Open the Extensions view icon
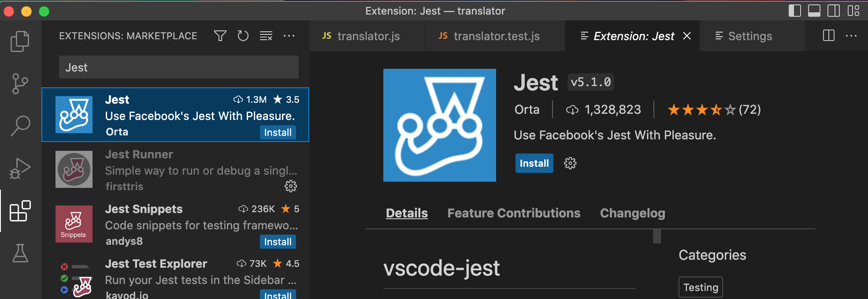The width and height of the screenshot is (868, 299). pyautogui.click(x=20, y=211)
